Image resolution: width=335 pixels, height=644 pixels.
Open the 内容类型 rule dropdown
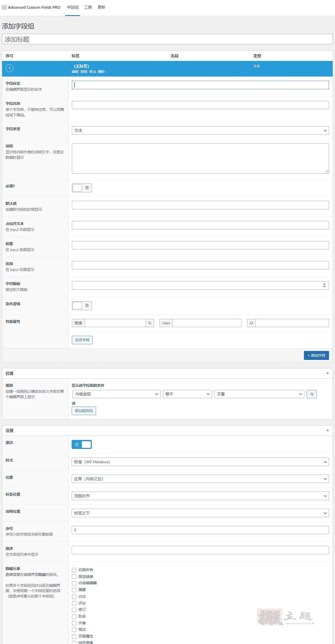click(117, 394)
